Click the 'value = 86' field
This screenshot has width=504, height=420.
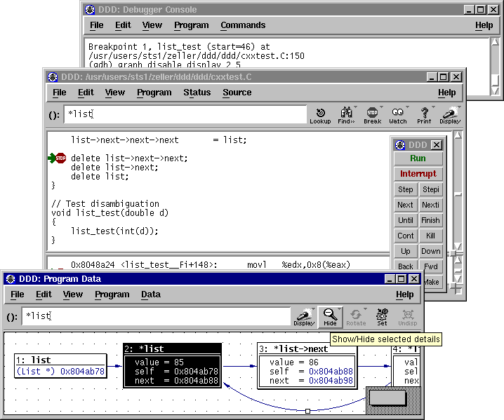click(294, 363)
